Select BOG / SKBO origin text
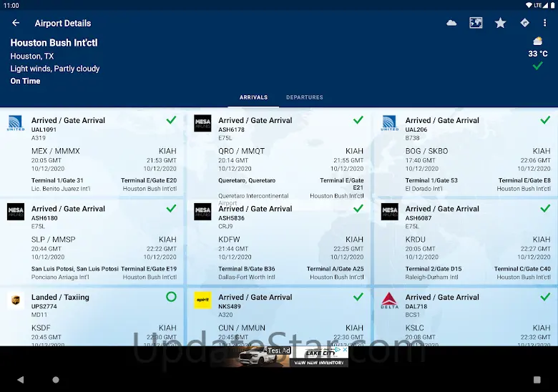558x392 pixels. click(x=426, y=151)
